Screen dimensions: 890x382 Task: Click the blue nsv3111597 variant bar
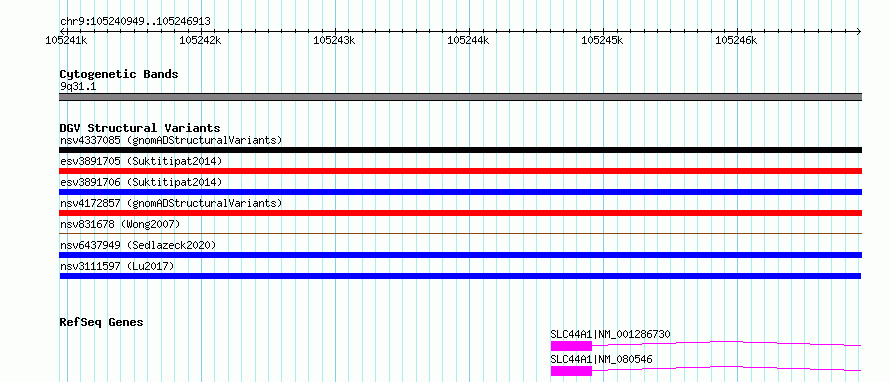coord(460,276)
